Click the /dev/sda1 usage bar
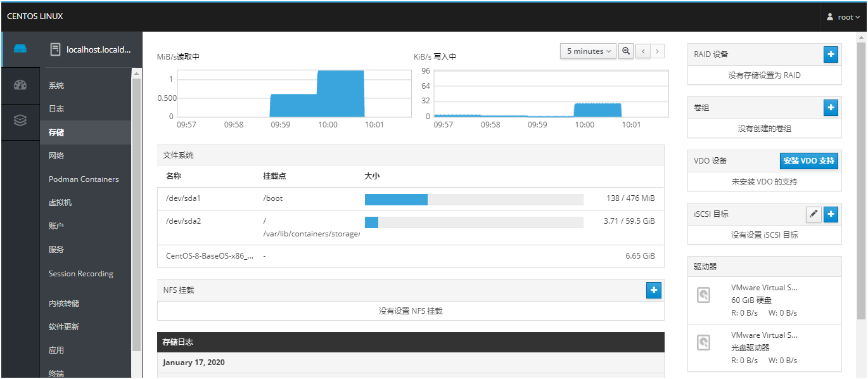Image resolution: width=868 pixels, height=379 pixels. [x=474, y=200]
